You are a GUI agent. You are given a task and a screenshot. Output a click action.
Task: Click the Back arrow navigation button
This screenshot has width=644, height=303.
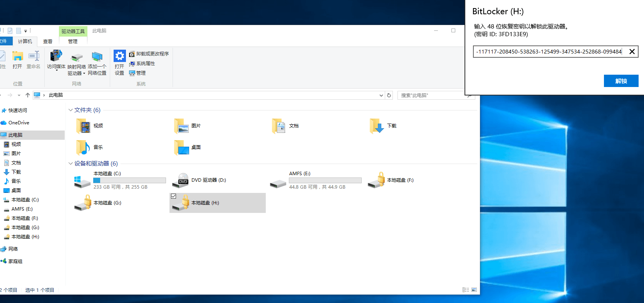[1, 95]
